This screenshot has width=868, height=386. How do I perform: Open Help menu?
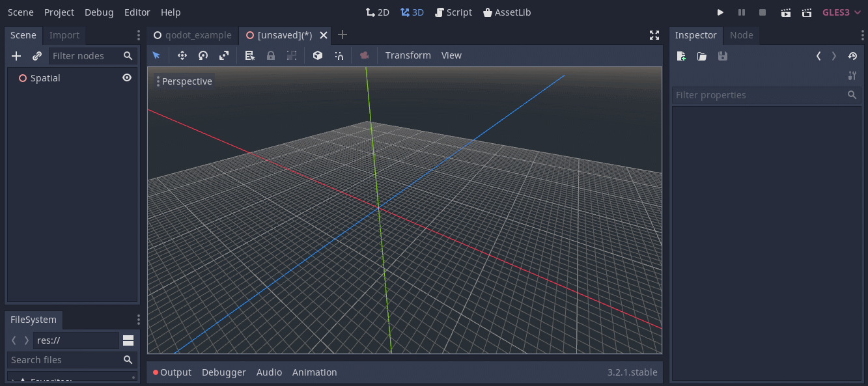click(x=171, y=12)
